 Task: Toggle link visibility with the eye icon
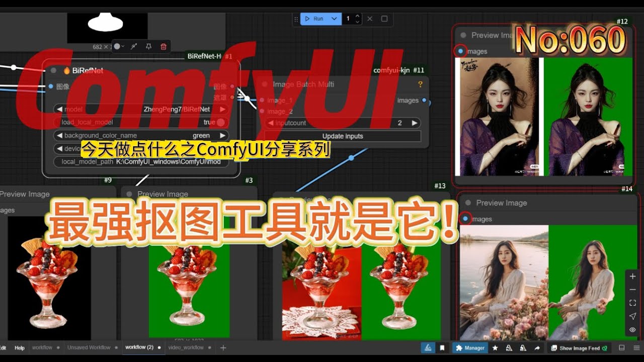coord(633,330)
